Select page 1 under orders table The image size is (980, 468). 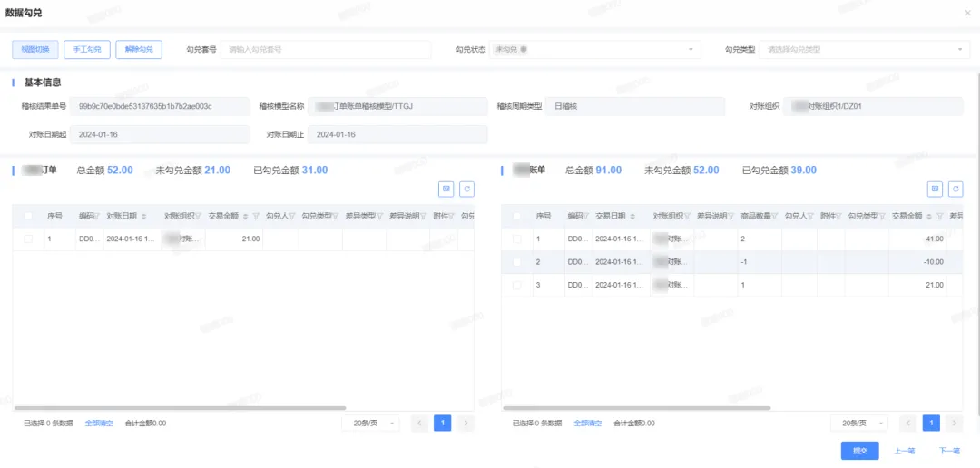(x=443, y=423)
